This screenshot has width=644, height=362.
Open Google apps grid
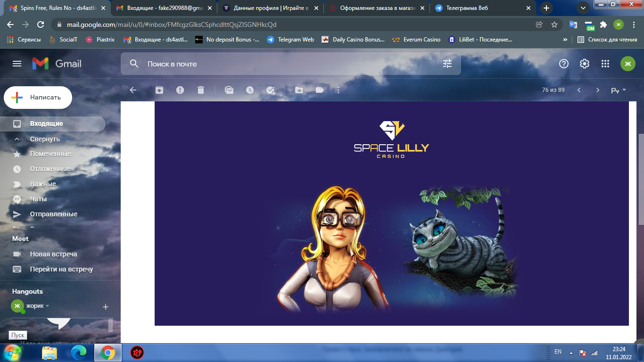605,64
